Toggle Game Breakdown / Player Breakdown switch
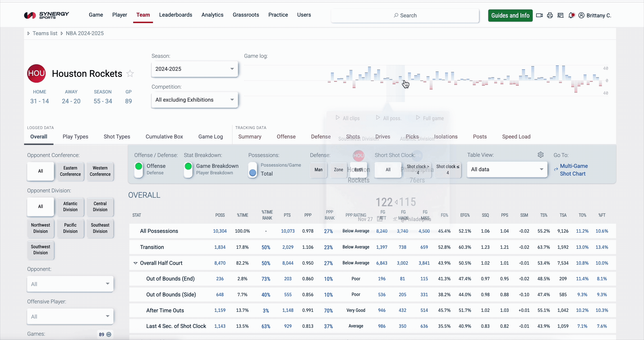Image resolution: width=644 pixels, height=340 pixels. pos(188,170)
